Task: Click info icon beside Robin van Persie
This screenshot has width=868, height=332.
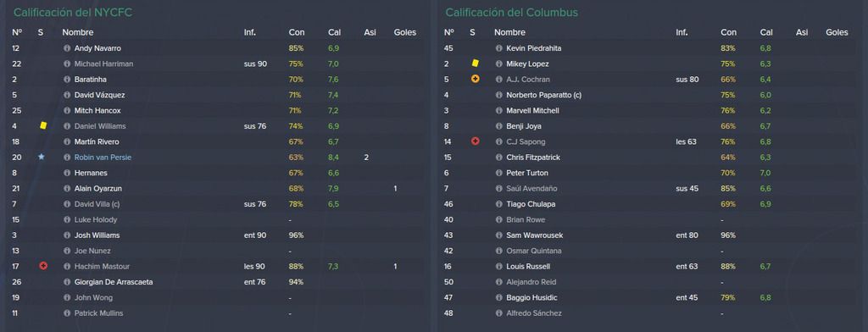Action: point(67,158)
